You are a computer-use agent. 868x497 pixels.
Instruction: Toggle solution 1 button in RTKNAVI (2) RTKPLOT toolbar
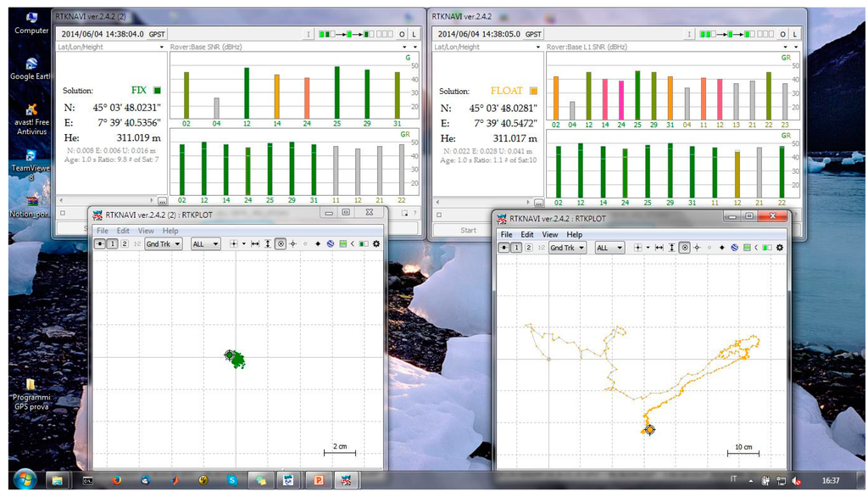pos(112,244)
